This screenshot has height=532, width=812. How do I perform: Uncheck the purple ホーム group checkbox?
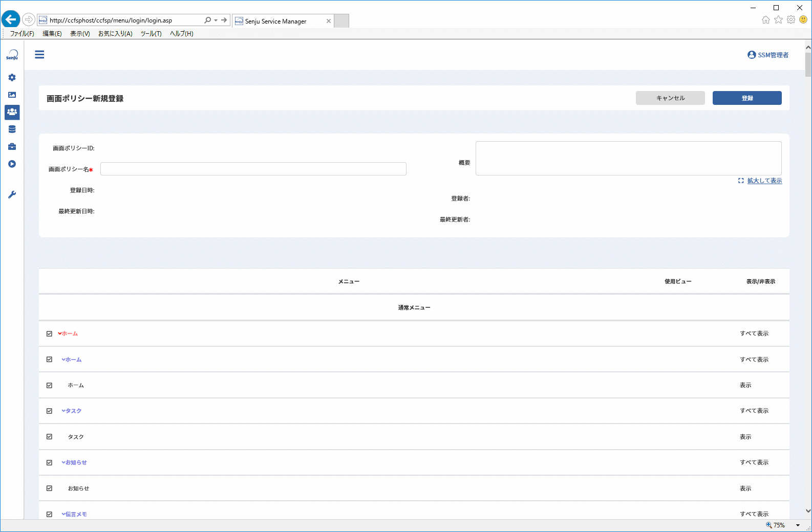pyautogui.click(x=49, y=359)
